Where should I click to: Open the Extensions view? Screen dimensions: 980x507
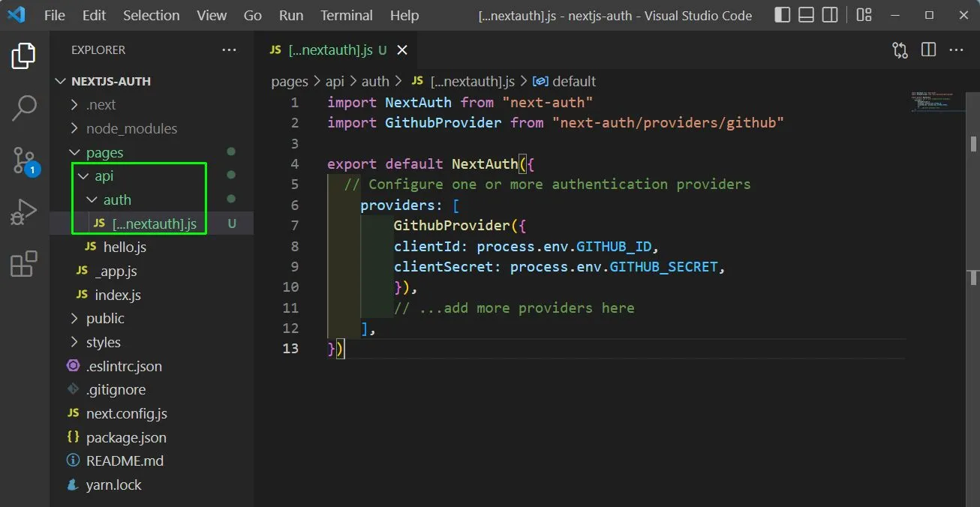(24, 264)
